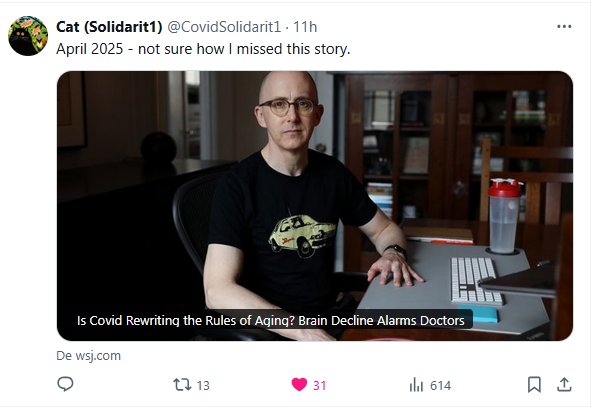Click the wsj.com source link
The image size is (600, 408).
98,356
